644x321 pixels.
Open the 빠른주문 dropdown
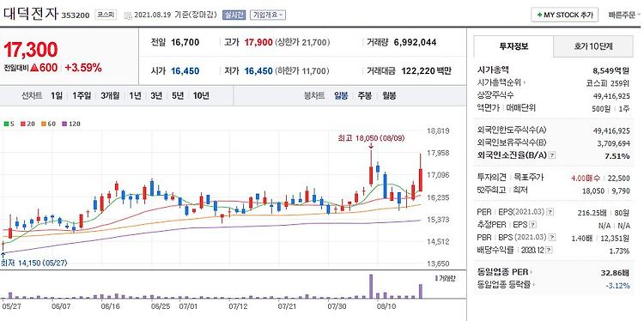[x=624, y=15]
